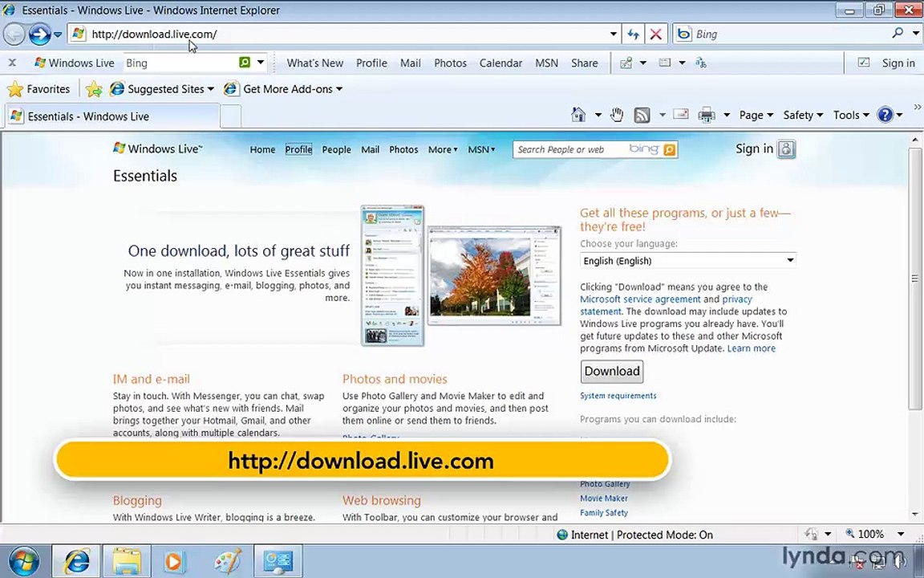Click the Sign in check icon in the Windows Live toolbar
Image resolution: width=924 pixels, height=578 pixels.
click(863, 63)
